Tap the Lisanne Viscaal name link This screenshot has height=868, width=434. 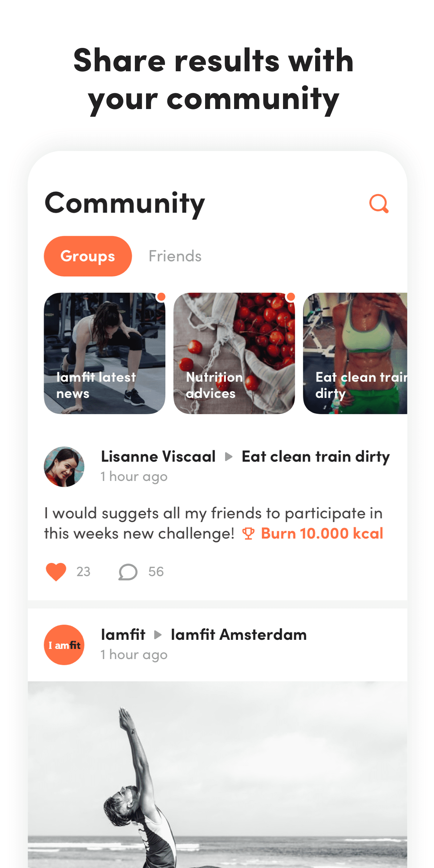tap(158, 457)
